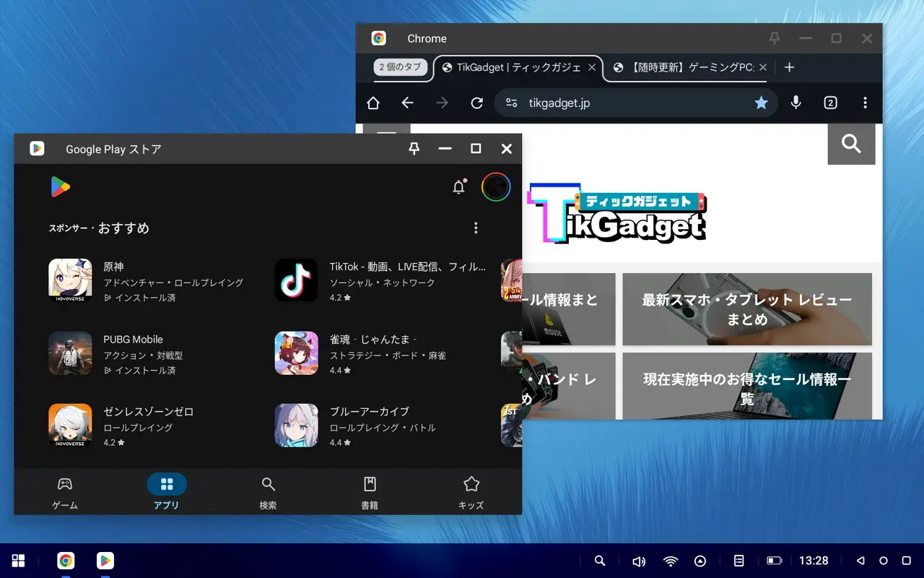Open Play Store notifications bell

[x=458, y=188]
